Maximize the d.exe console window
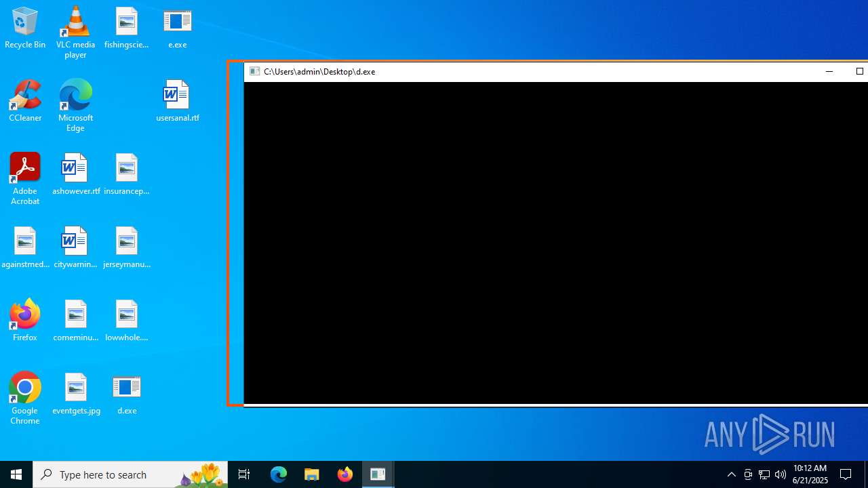 [859, 71]
